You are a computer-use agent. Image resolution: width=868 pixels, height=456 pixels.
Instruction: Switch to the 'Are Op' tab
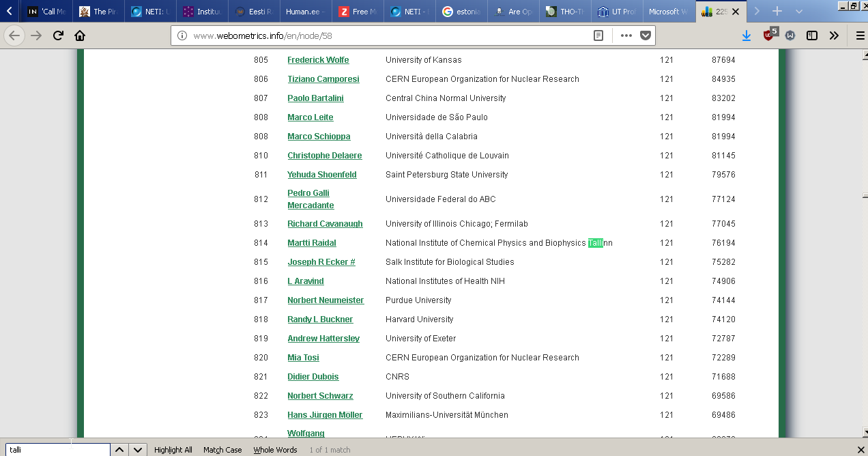(x=513, y=12)
